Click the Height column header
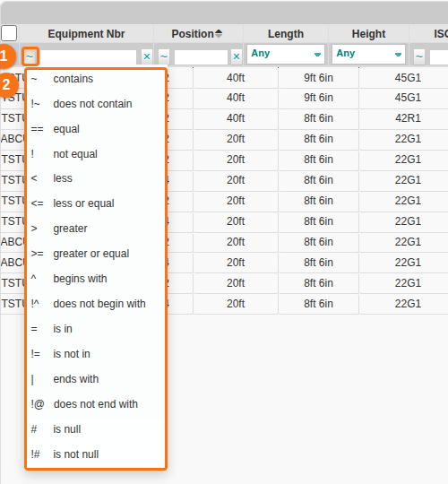Image resolution: width=448 pixels, height=484 pixels. (x=368, y=34)
